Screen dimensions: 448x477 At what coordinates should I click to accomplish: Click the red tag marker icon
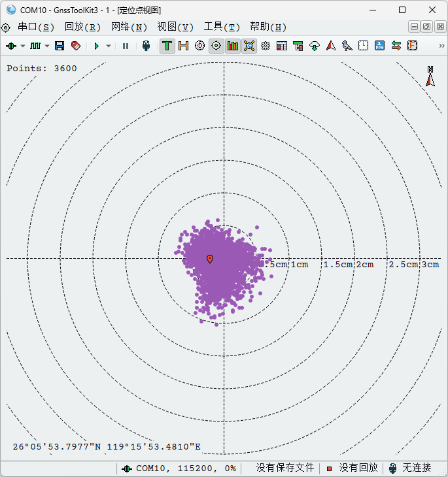point(76,46)
